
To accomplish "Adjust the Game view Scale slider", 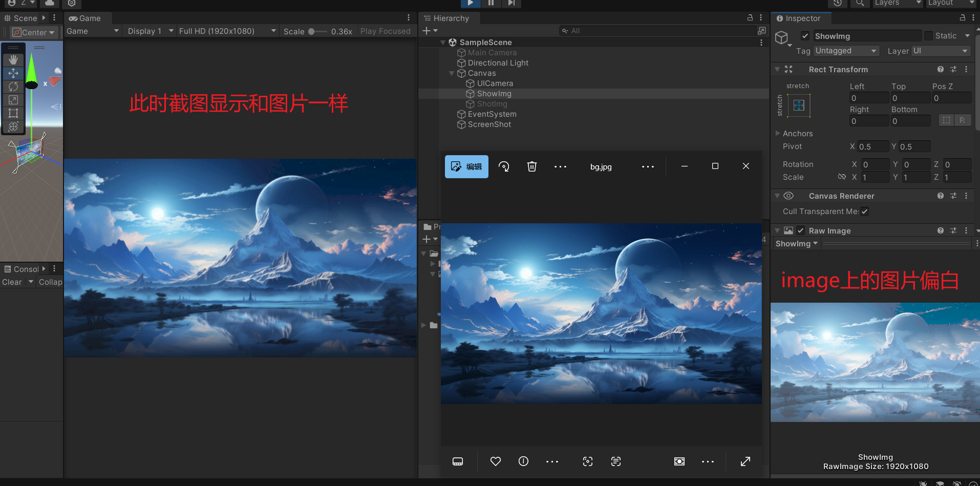I will (x=312, y=31).
